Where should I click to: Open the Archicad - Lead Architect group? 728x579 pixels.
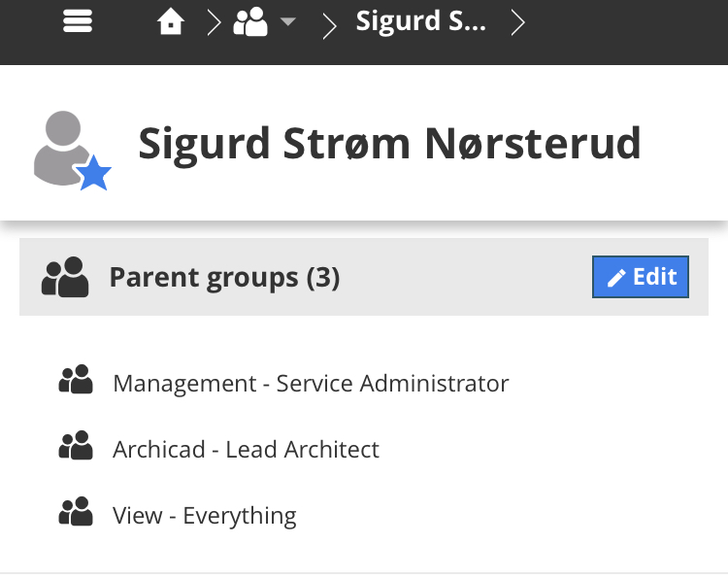point(246,449)
